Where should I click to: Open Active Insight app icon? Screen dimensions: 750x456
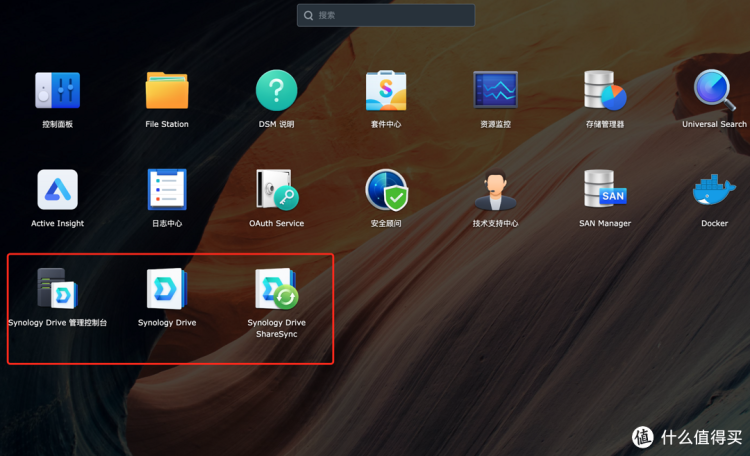pyautogui.click(x=57, y=189)
